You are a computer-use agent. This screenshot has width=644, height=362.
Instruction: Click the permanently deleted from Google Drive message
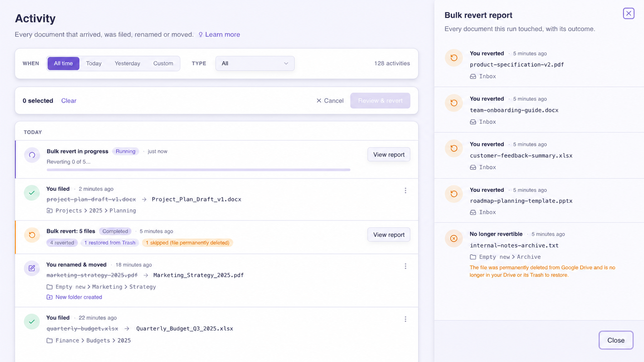542,271
